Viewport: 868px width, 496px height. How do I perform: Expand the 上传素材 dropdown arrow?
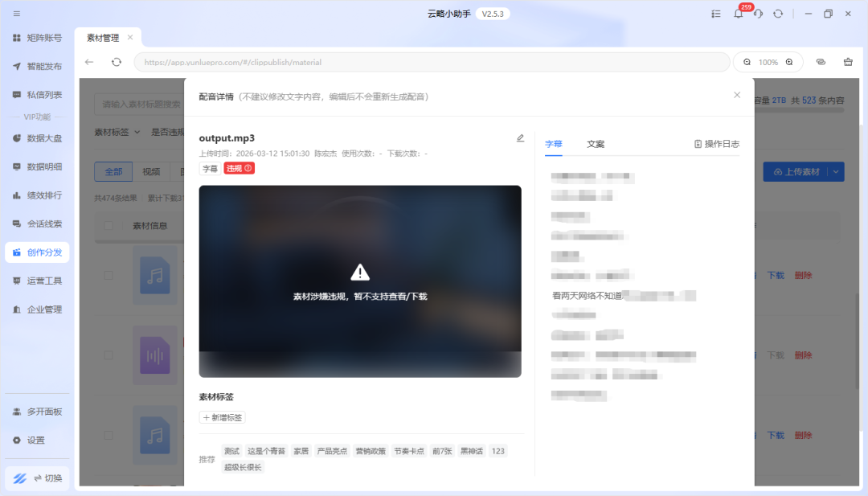pos(837,171)
